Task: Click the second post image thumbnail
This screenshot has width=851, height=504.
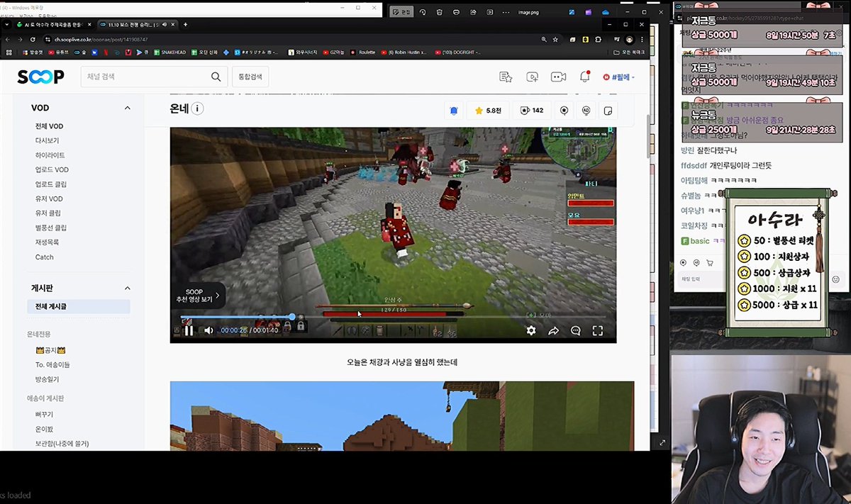Action: [x=402, y=416]
